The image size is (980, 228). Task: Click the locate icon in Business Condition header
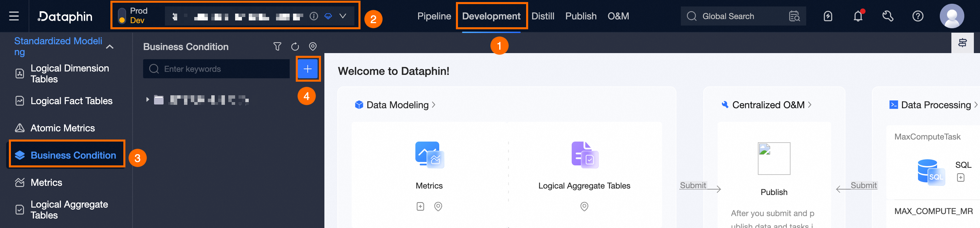[x=313, y=46]
